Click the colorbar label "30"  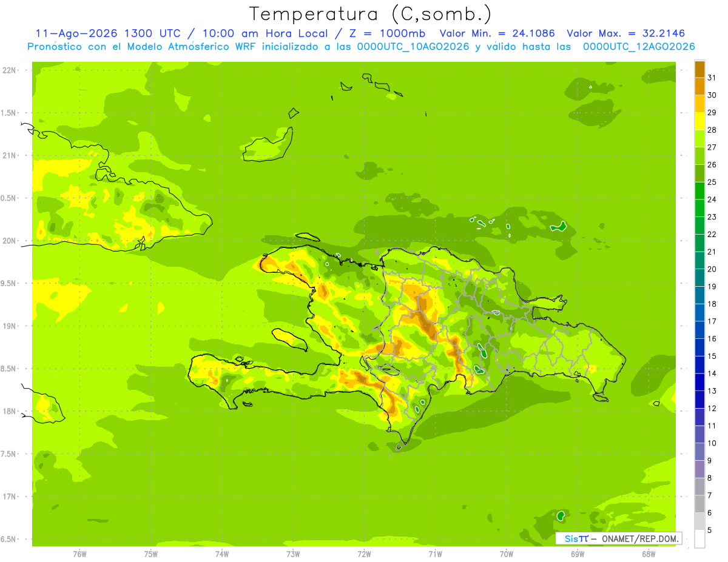(712, 95)
